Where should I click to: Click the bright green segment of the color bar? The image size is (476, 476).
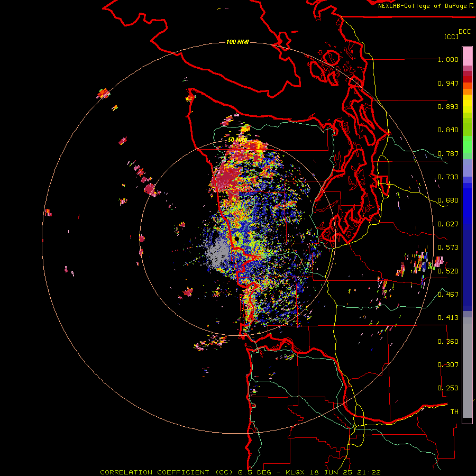[x=467, y=144]
